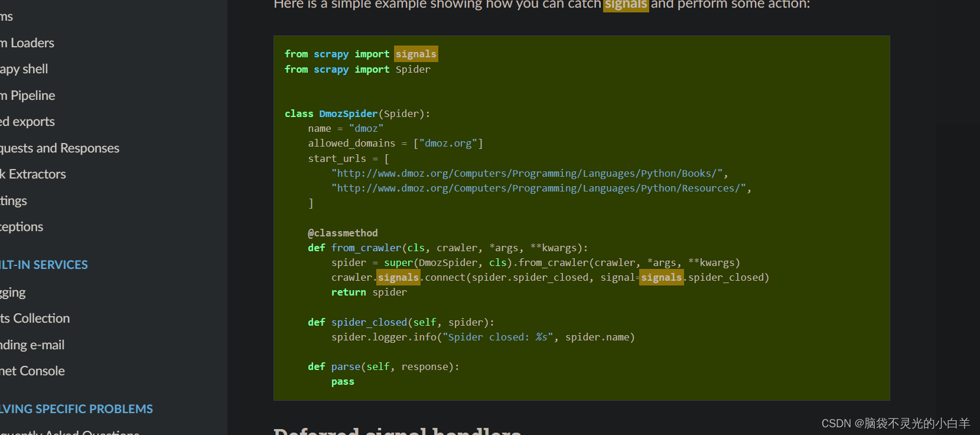
Task: Click the from_crawler function name in def line
Action: tap(366, 248)
